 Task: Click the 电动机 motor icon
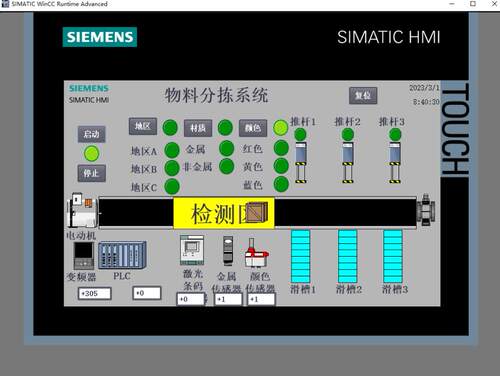coord(82,210)
